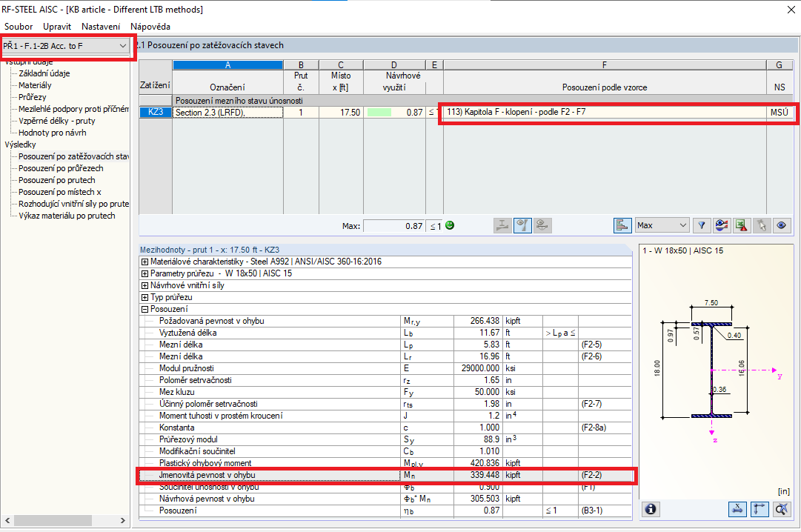
Task: Select Průřezy in navigator tree
Action: 32,97
